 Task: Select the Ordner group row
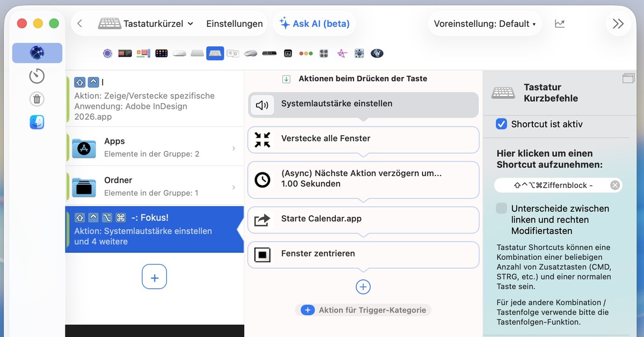(155, 186)
